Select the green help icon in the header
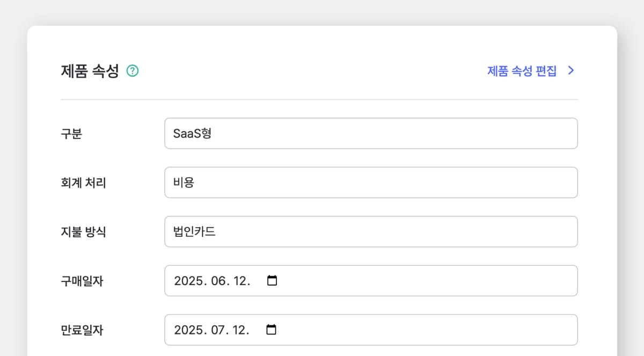Viewport: 644px width, 356px height. tap(133, 70)
